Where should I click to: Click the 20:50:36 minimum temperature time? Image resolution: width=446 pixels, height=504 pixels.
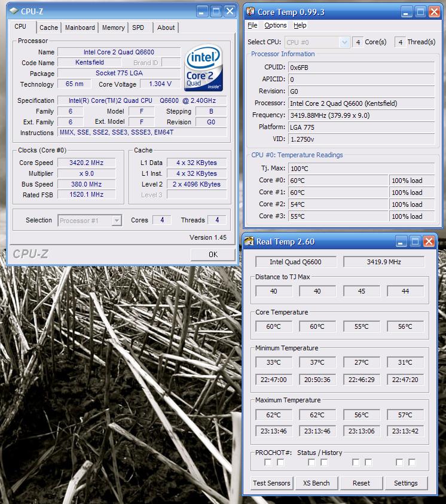(317, 380)
